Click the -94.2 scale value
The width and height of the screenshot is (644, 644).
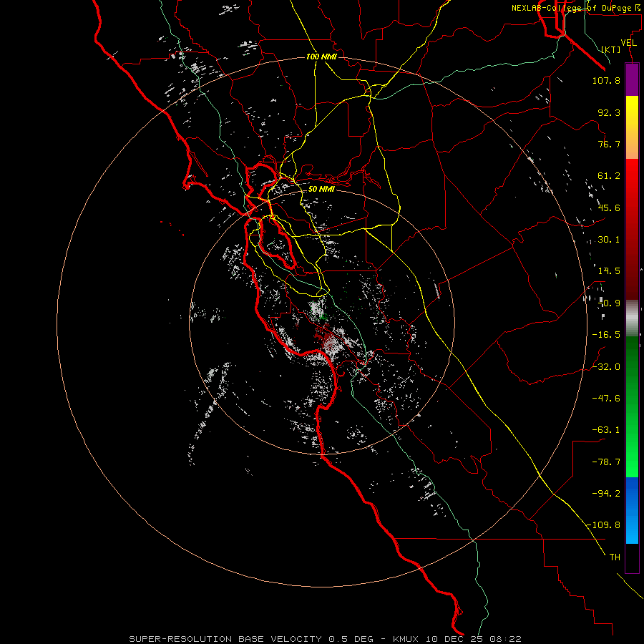[x=606, y=494]
